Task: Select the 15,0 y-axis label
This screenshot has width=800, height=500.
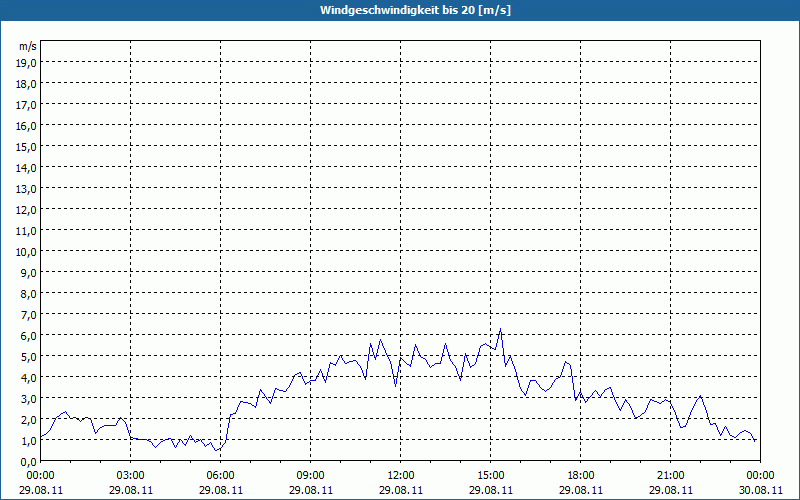Action: pos(27,146)
